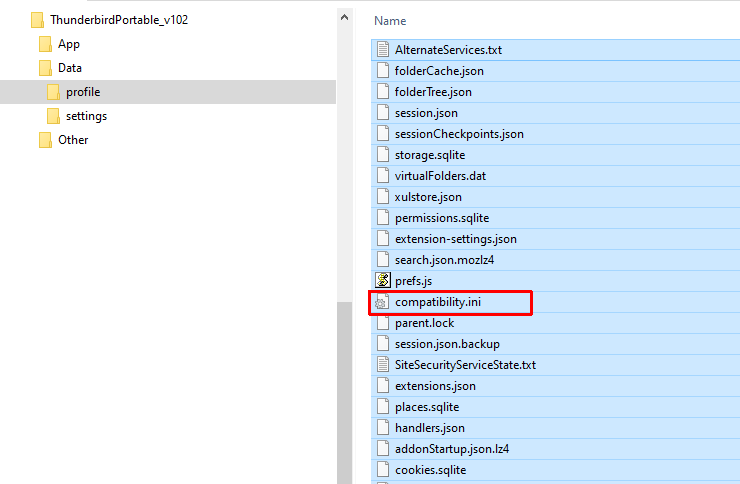Click the AlternateServices.txt text file icon
740x484 pixels.
click(x=383, y=50)
